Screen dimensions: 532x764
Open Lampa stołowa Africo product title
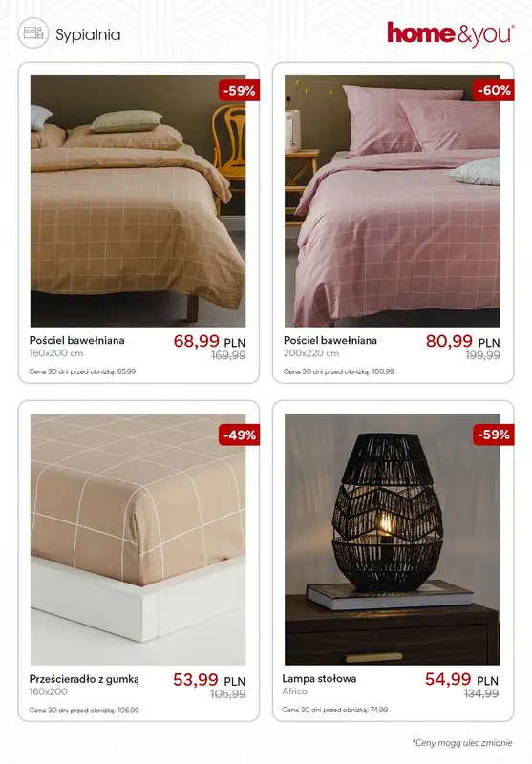319,684
